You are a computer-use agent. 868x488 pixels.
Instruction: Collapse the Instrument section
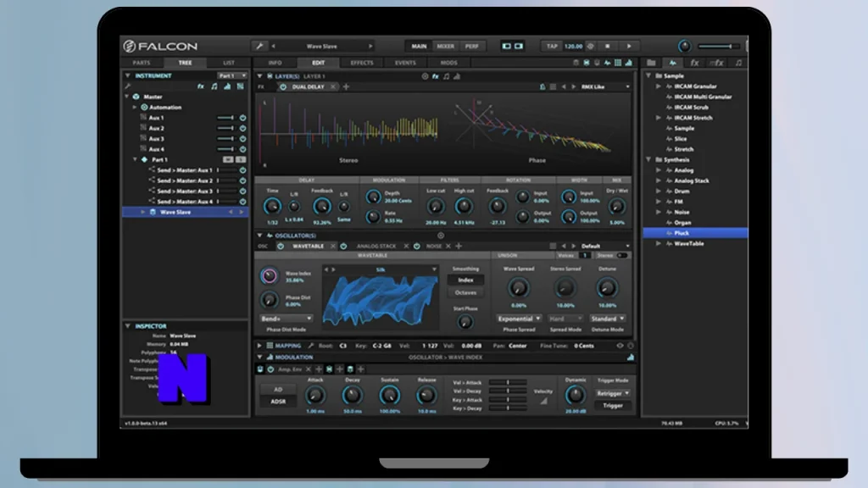point(128,75)
